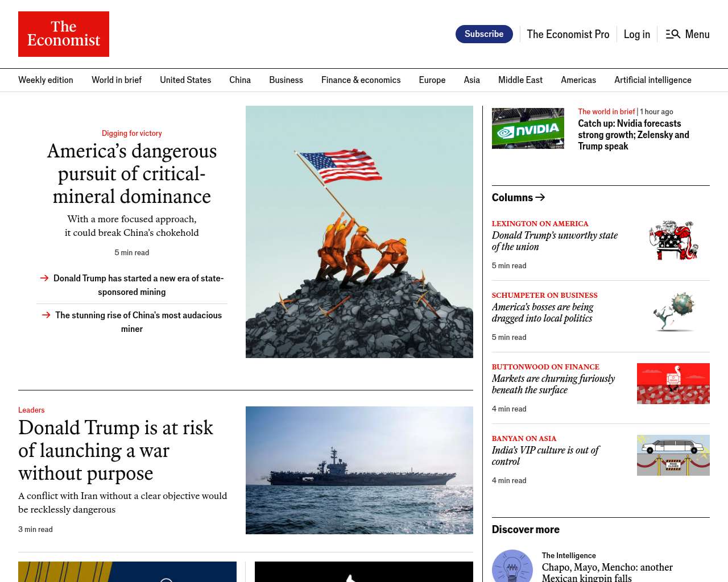Click The Intelligence podcast label
Screen dimensions: 728x582
(x=569, y=556)
